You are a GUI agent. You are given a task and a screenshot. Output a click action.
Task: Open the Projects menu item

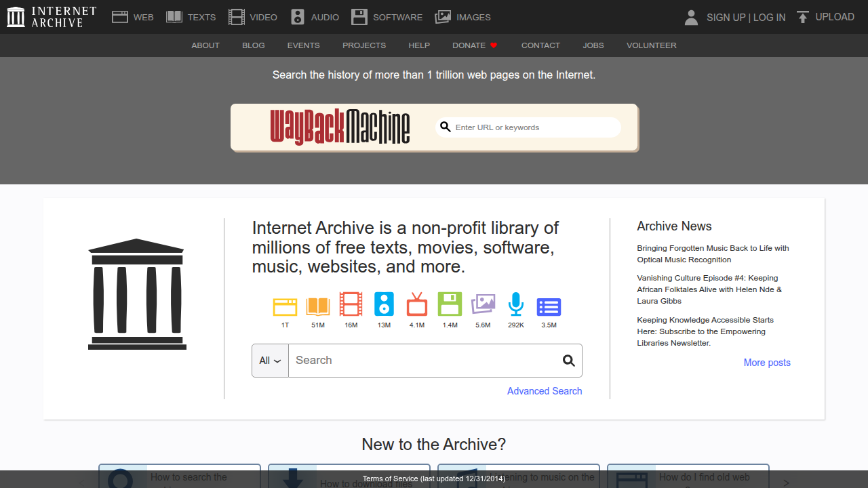(x=364, y=45)
